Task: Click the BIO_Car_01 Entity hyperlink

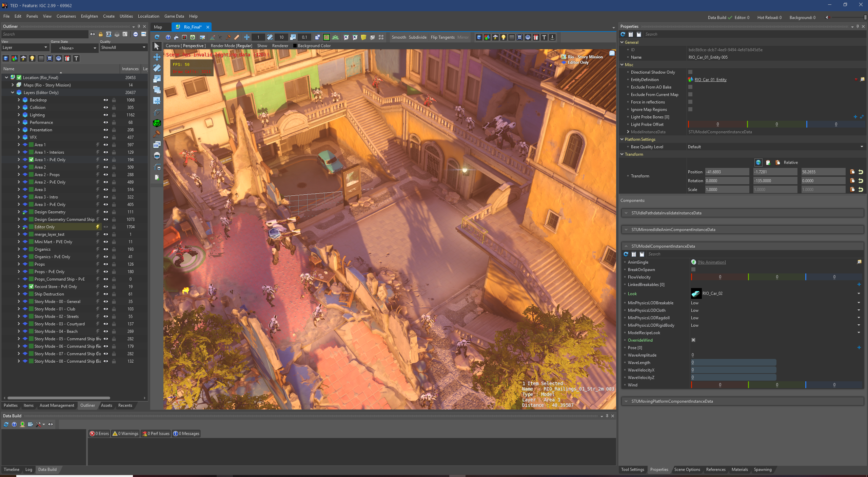Action: pos(715,79)
